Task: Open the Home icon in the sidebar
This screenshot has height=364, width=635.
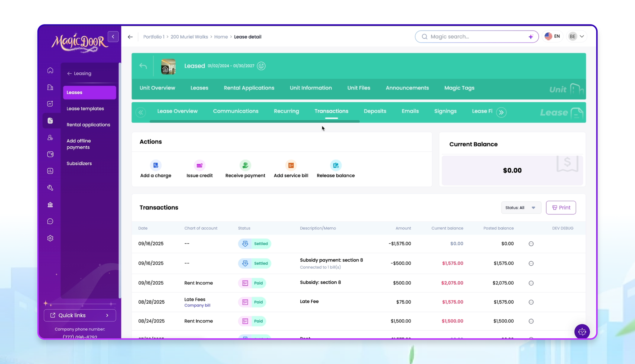Action: pyautogui.click(x=50, y=70)
